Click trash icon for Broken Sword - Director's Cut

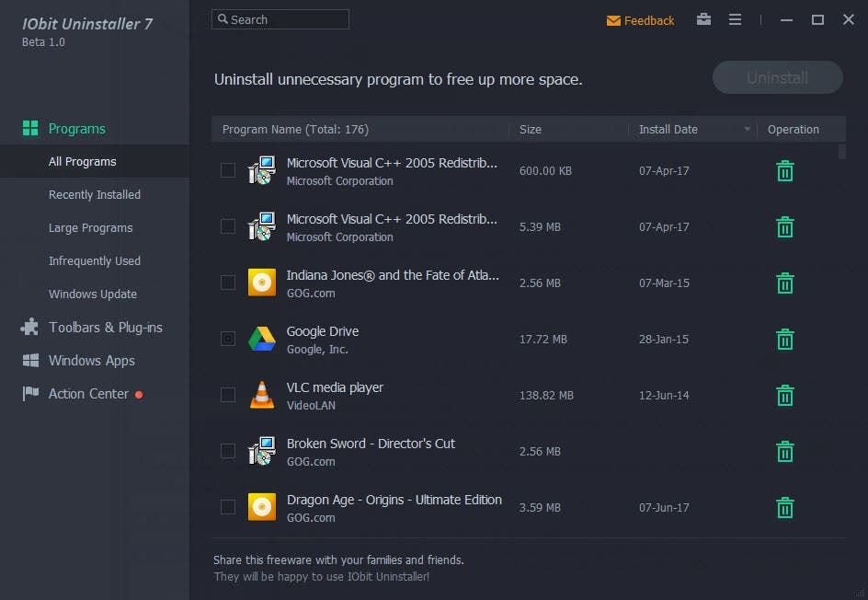(784, 451)
